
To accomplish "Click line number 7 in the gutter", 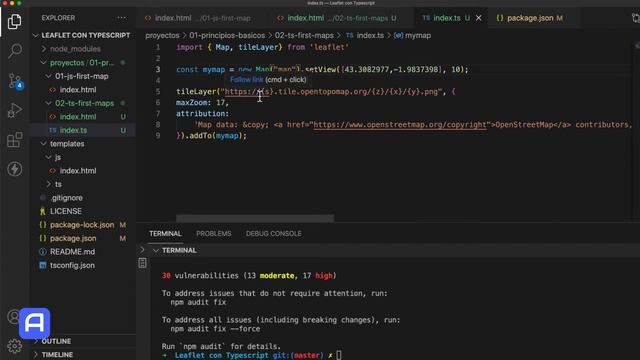I will 158,114.
